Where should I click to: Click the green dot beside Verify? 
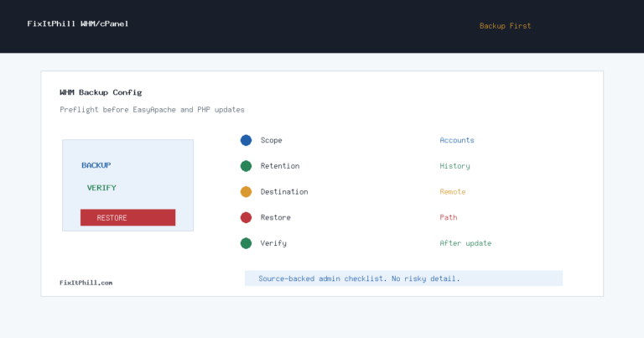click(246, 243)
